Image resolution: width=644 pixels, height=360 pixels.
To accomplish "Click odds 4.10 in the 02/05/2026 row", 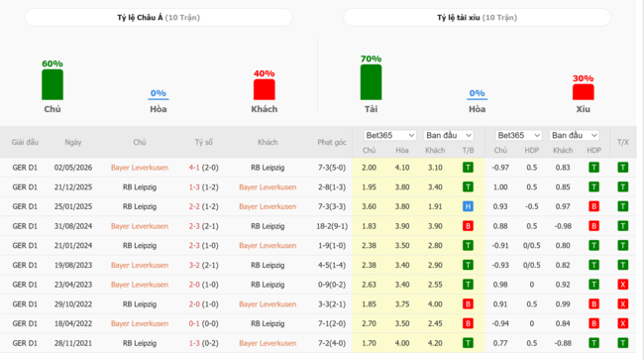I will point(402,168).
